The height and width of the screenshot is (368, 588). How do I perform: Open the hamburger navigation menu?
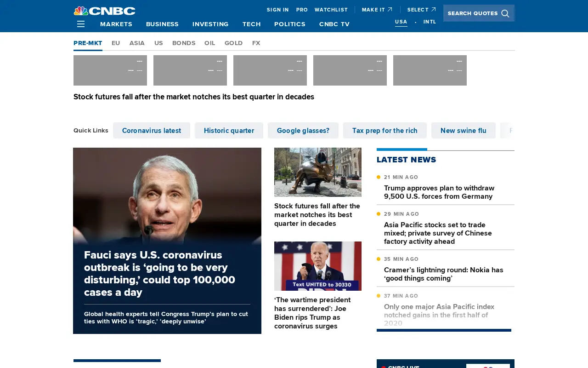[81, 24]
